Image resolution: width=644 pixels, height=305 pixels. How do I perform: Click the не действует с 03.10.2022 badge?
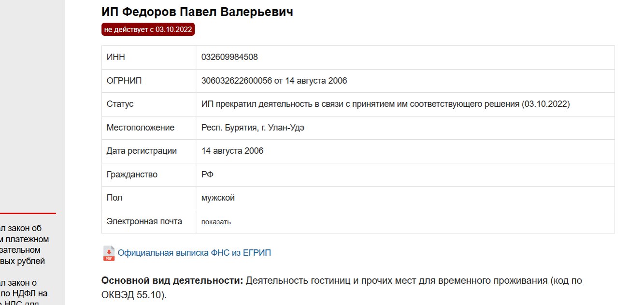point(148,29)
